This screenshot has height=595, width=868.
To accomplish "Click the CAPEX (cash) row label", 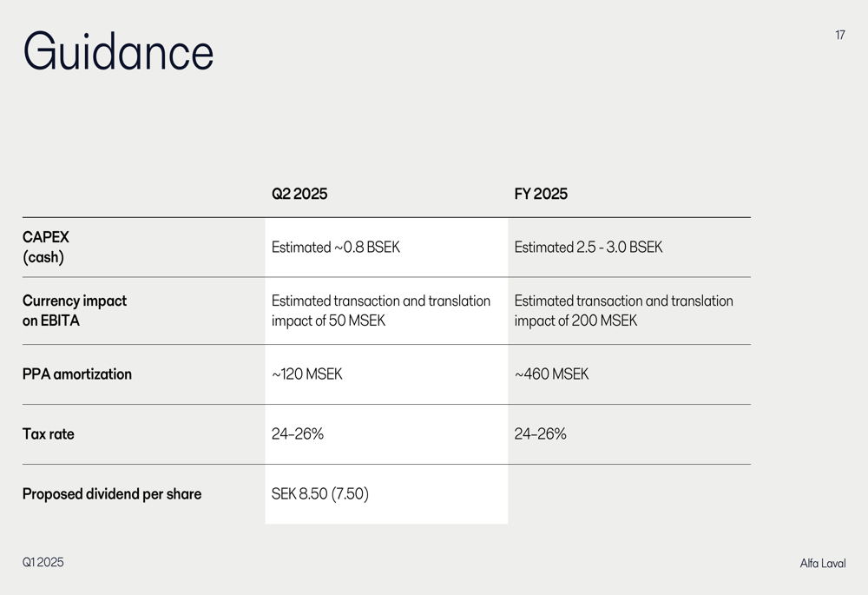I will tap(46, 248).
